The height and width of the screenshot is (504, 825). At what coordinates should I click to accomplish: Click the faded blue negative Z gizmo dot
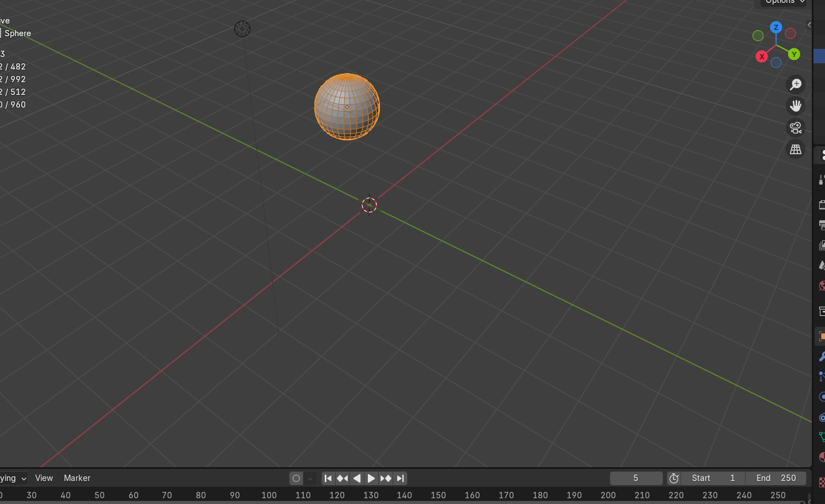pos(776,63)
